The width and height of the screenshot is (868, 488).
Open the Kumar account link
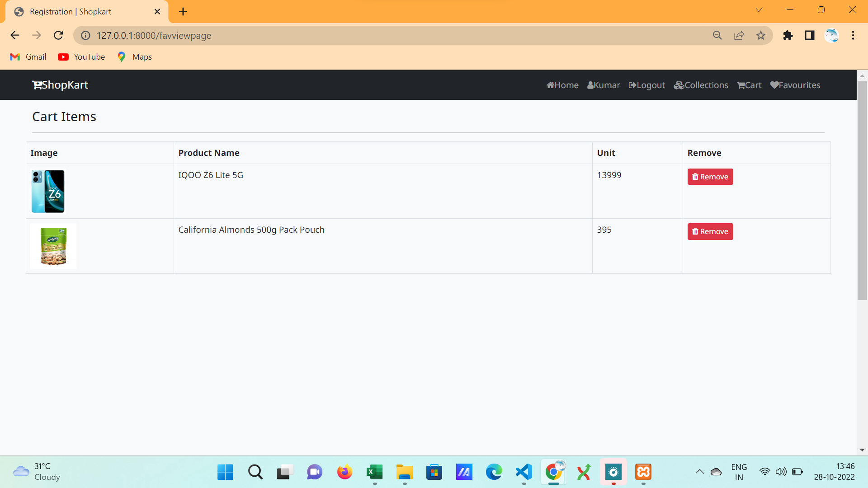tap(604, 85)
